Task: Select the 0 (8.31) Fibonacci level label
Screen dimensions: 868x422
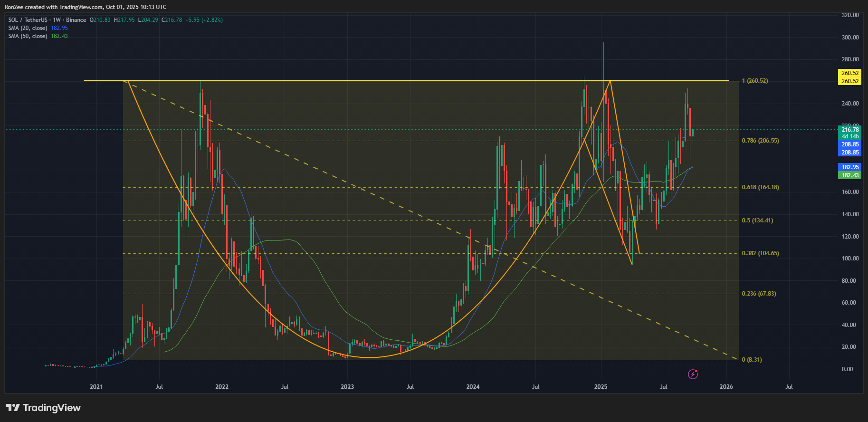Action: pyautogui.click(x=752, y=360)
